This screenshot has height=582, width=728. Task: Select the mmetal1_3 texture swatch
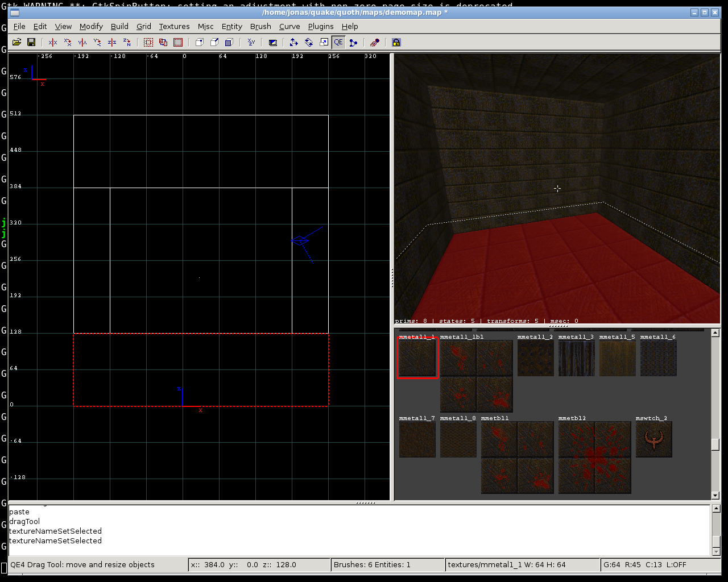[x=576, y=359]
